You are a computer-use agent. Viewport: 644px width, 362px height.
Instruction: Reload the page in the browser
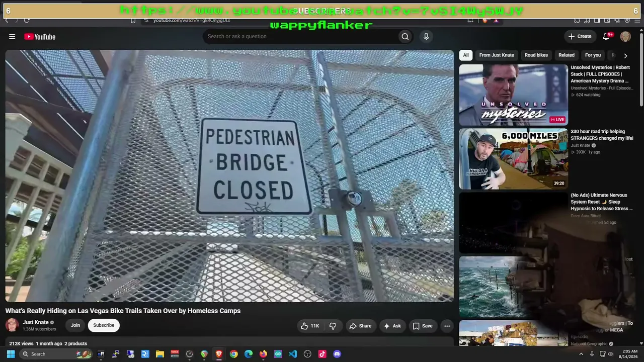(x=27, y=20)
